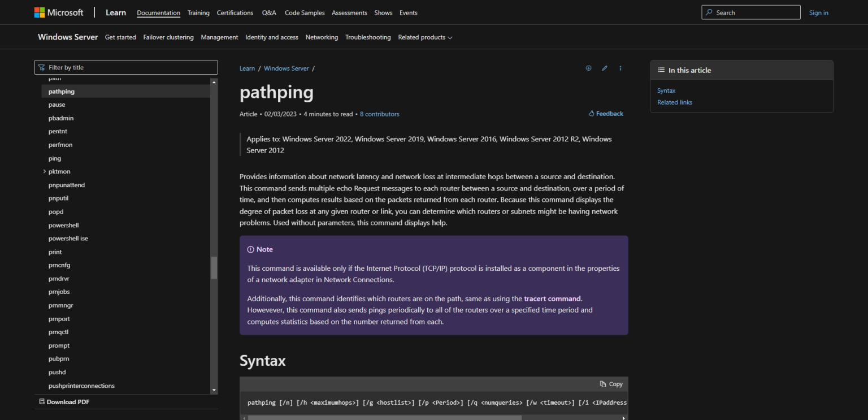868x420 pixels.
Task: Click the 8 contributors link
Action: (x=379, y=114)
